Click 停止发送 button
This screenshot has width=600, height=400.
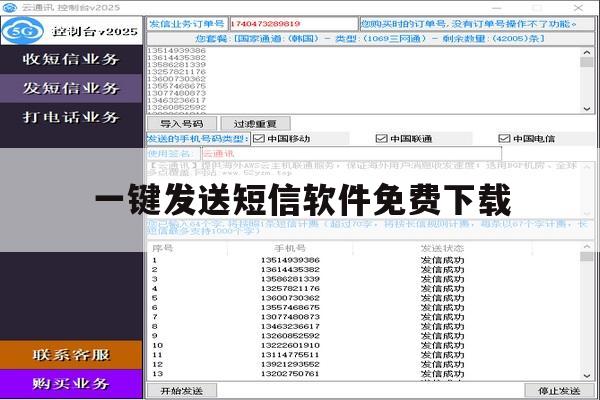pos(559,391)
